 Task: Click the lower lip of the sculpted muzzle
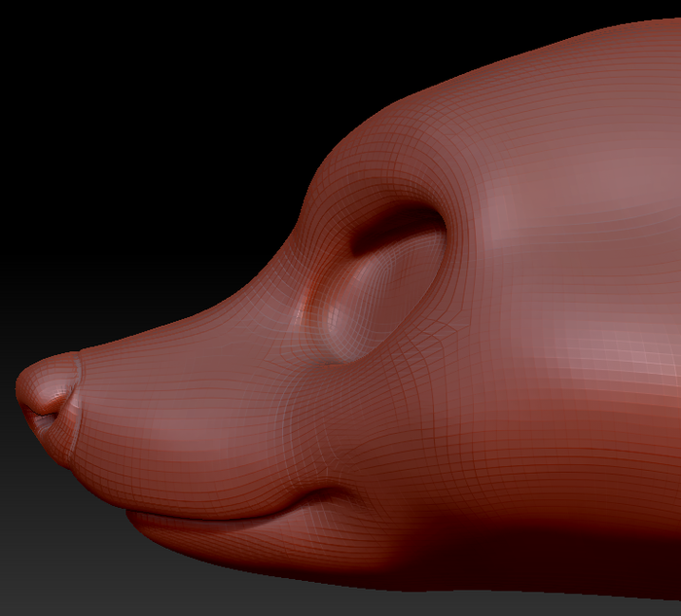point(261,541)
